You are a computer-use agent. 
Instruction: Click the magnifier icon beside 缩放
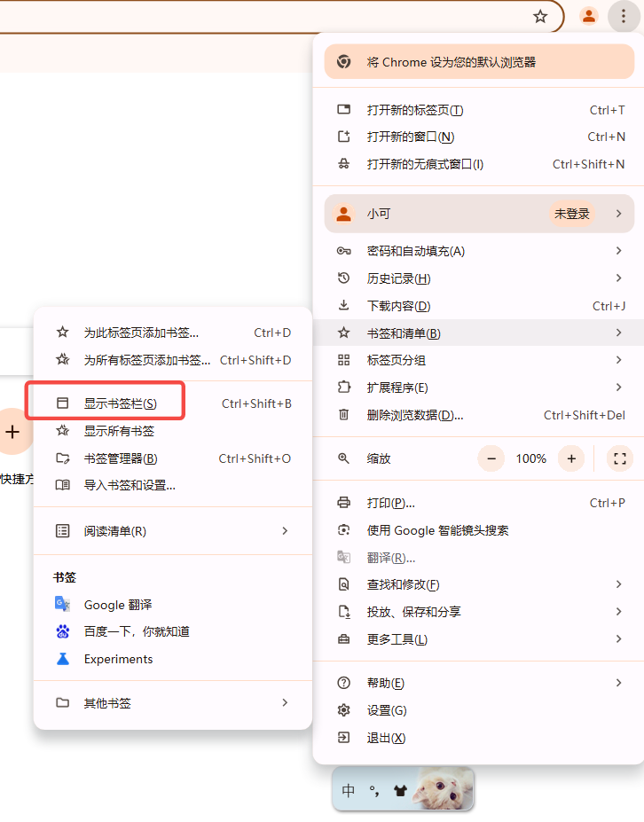point(343,458)
